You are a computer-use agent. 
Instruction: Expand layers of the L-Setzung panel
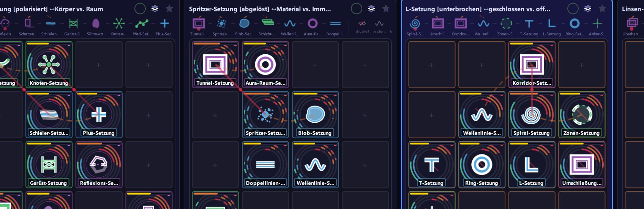588,8
